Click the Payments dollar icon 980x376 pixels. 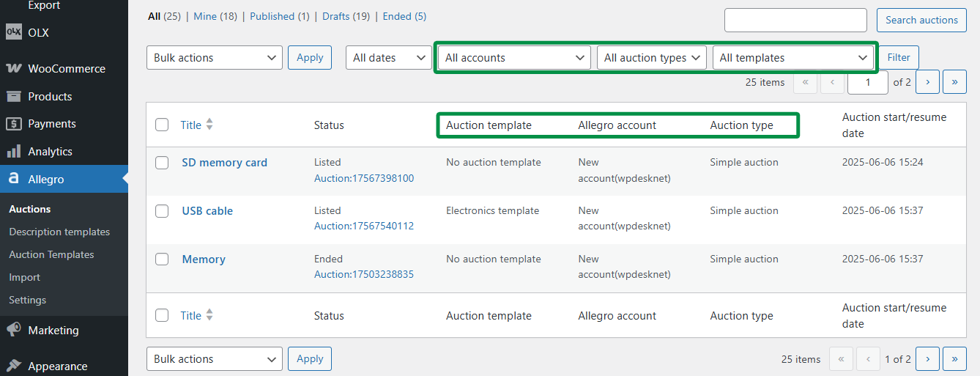(13, 124)
